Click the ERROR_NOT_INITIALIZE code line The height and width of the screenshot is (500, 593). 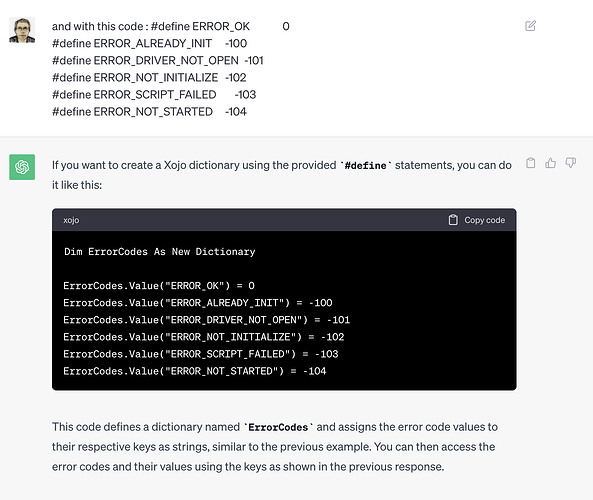203,337
